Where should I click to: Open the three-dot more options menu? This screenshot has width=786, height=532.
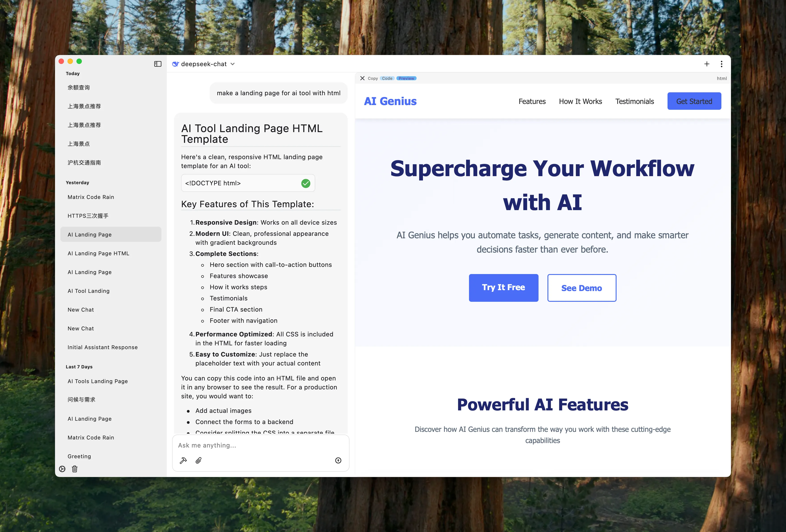[721, 64]
